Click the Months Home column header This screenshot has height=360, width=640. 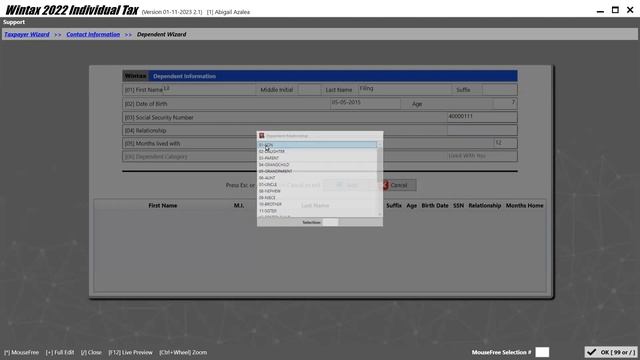point(524,205)
